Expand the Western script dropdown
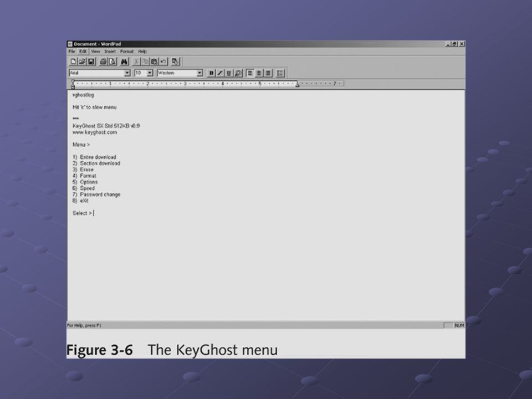This screenshot has height=399, width=532. (x=199, y=73)
